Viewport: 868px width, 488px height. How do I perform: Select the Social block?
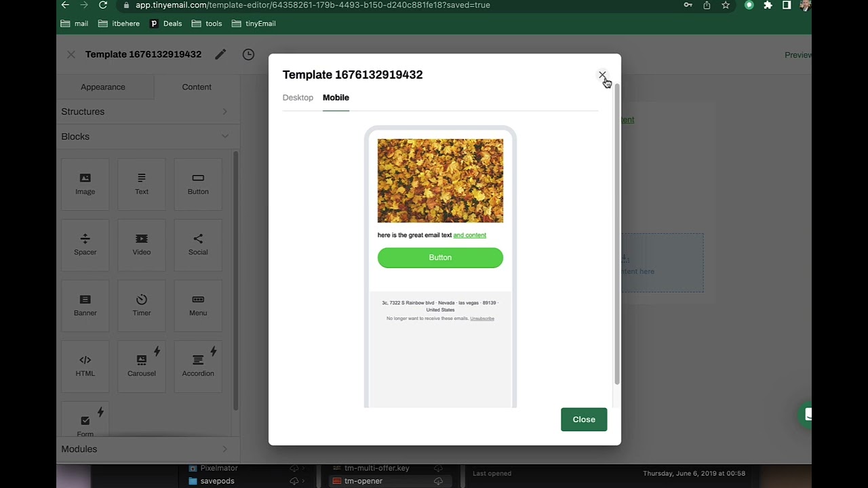(x=198, y=245)
